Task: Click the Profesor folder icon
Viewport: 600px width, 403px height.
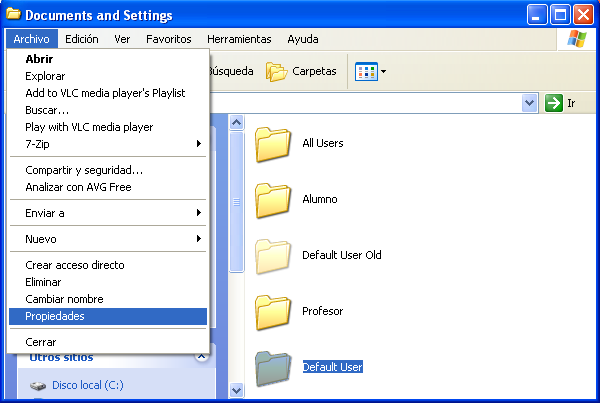Action: tap(272, 312)
